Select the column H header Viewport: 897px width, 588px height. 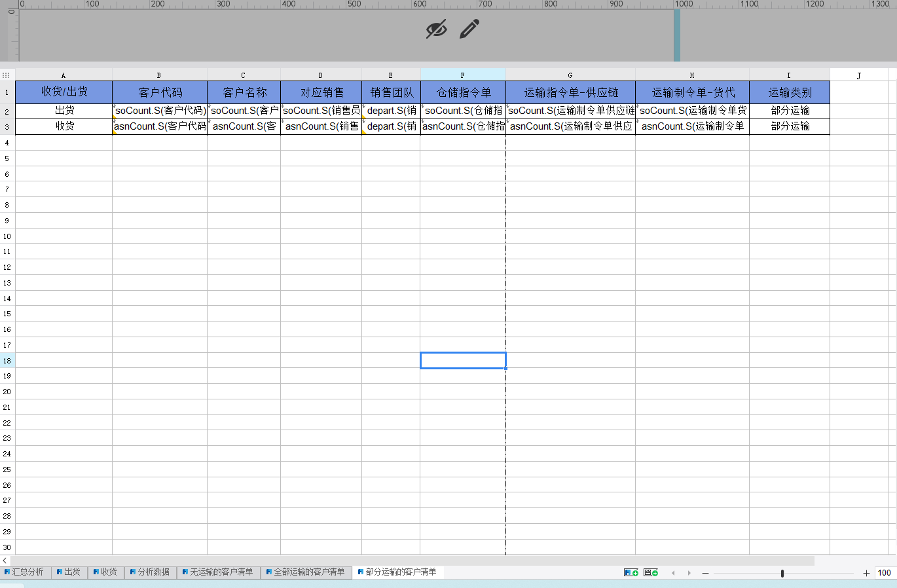coord(692,75)
